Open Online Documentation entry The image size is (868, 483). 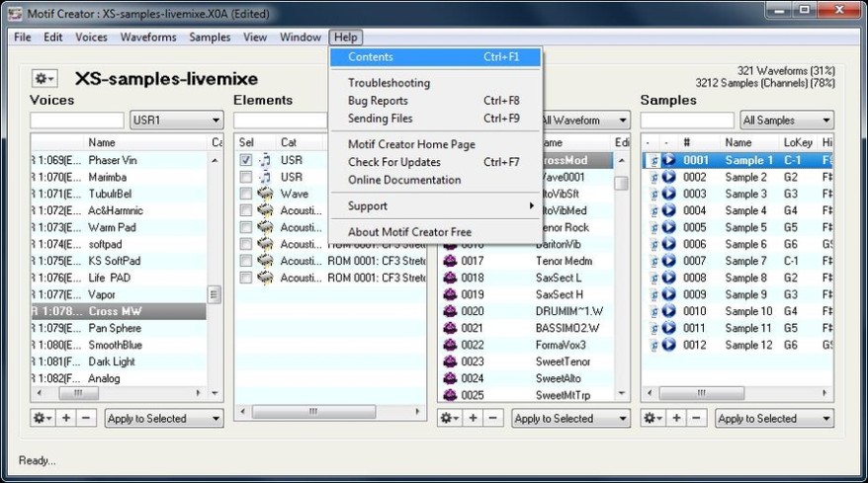(435, 180)
